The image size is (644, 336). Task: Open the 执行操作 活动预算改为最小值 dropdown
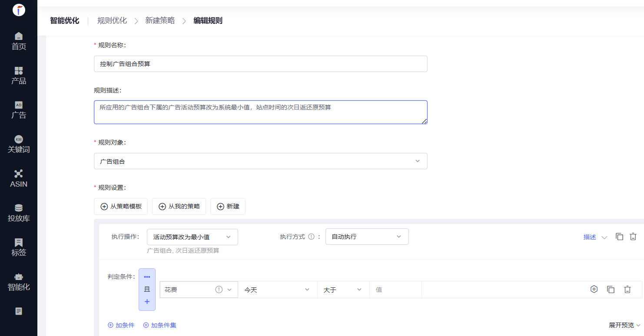point(192,237)
